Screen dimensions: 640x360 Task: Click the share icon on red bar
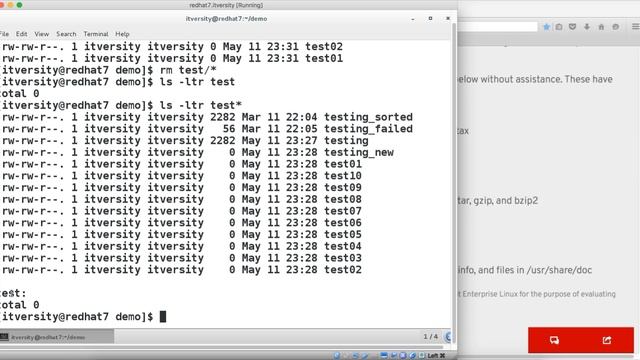pyautogui.click(x=607, y=340)
